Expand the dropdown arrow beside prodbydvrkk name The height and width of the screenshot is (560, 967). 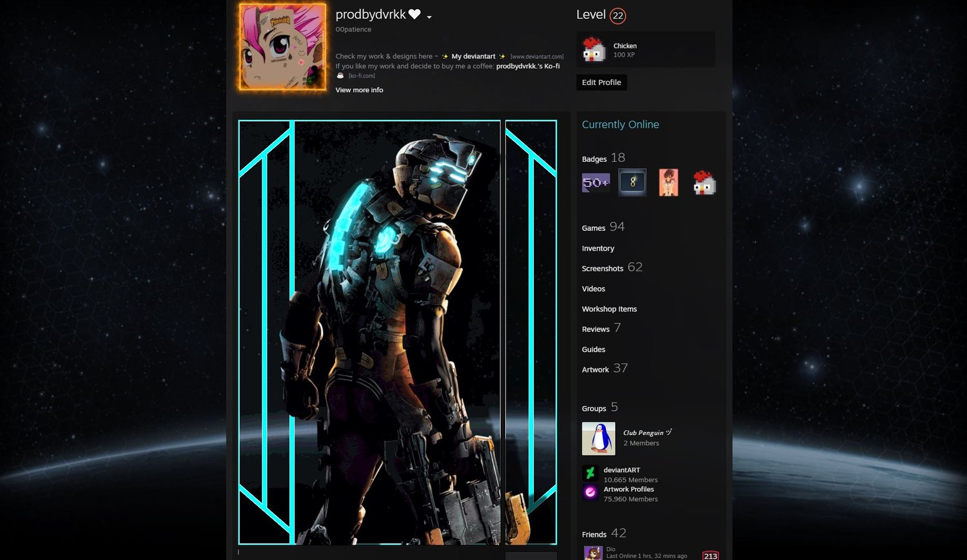click(429, 17)
